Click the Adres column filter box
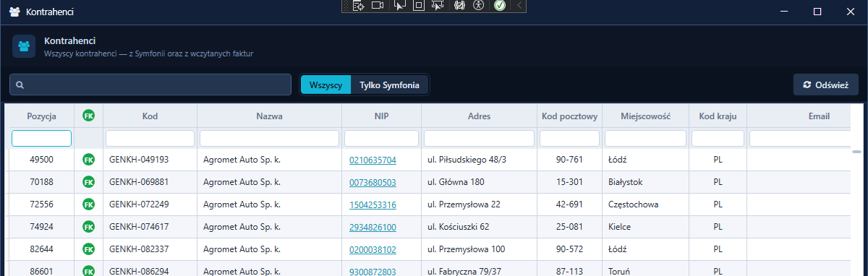This screenshot has width=868, height=276. 479,138
